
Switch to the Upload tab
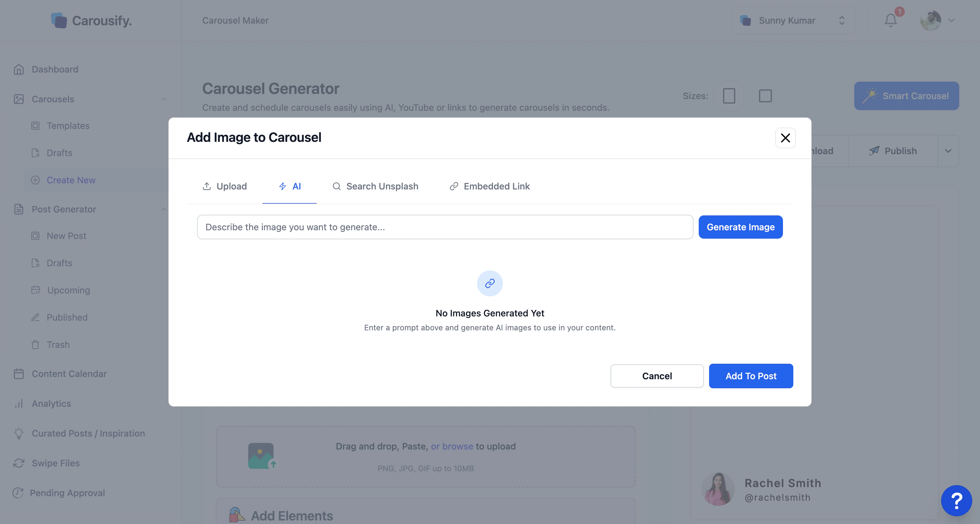tap(225, 186)
